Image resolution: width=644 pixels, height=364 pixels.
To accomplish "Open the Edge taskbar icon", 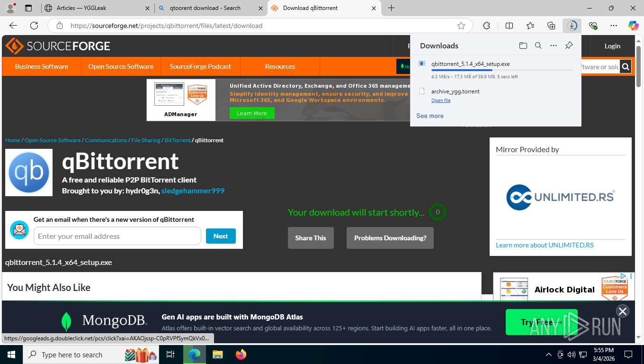I will [194, 355].
